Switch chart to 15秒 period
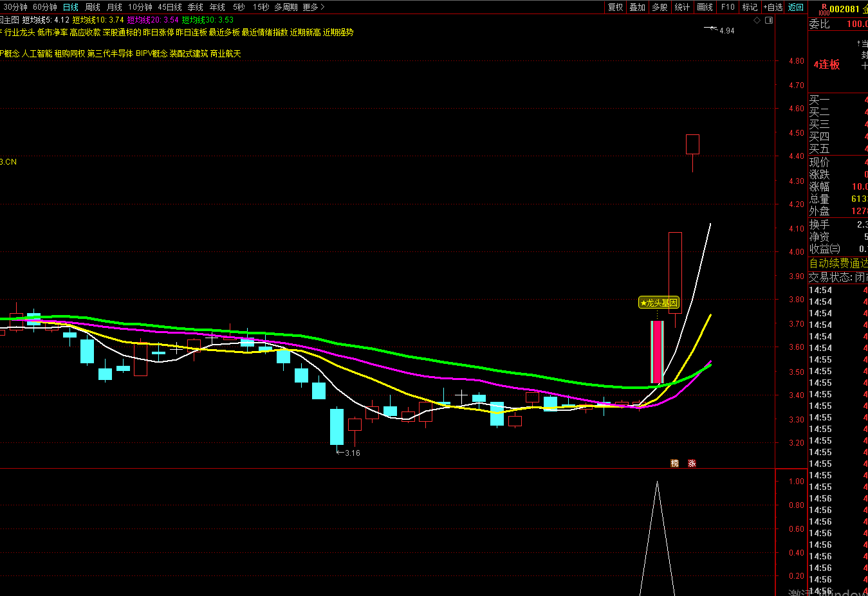The width and height of the screenshot is (868, 596). point(261,7)
